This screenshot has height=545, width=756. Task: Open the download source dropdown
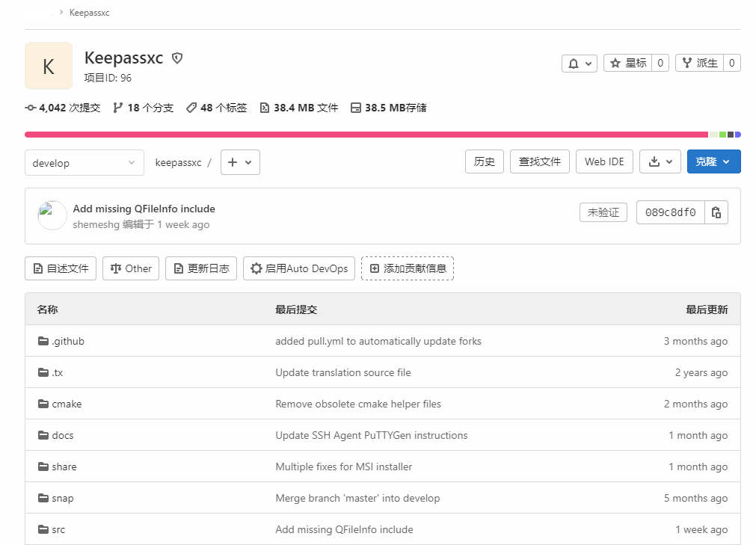point(660,161)
